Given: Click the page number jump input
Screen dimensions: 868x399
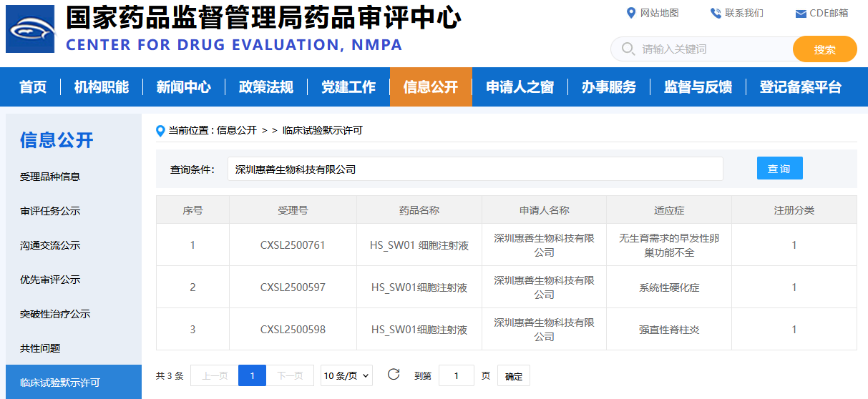Looking at the screenshot, I should click(456, 375).
